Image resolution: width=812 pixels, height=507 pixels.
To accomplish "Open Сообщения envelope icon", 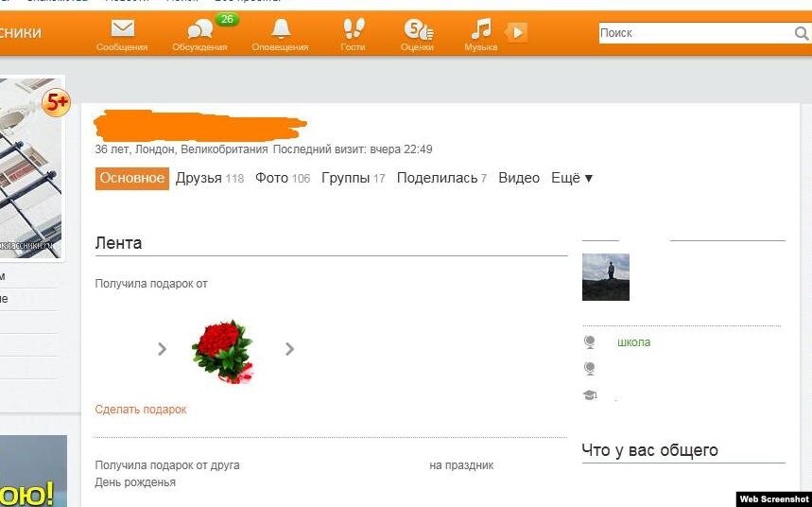I will point(122,28).
